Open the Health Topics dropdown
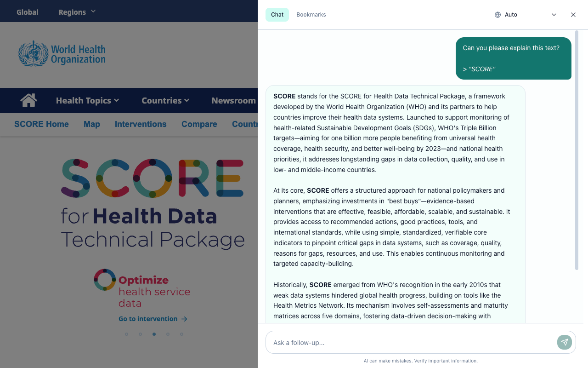Image resolution: width=588 pixels, height=368 pixels. (x=87, y=100)
